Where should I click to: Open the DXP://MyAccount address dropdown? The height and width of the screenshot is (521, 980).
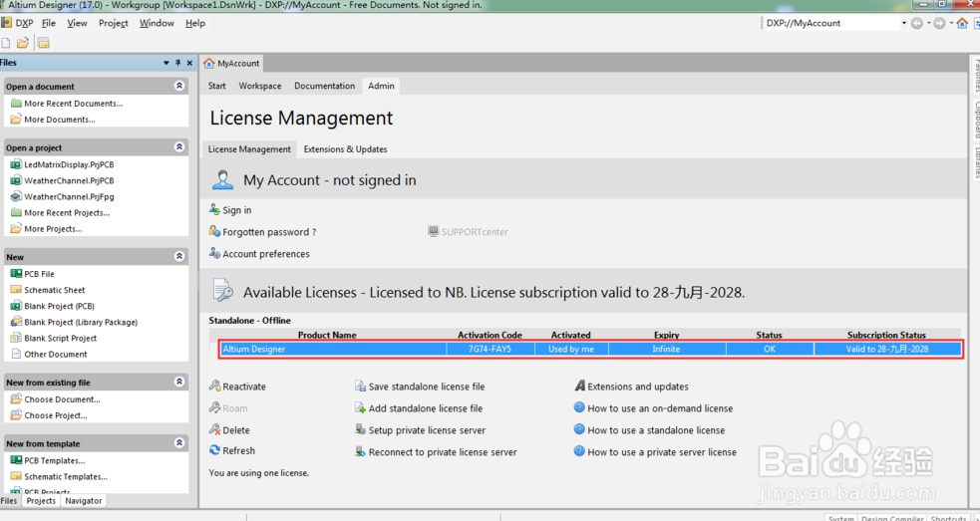pos(903,23)
